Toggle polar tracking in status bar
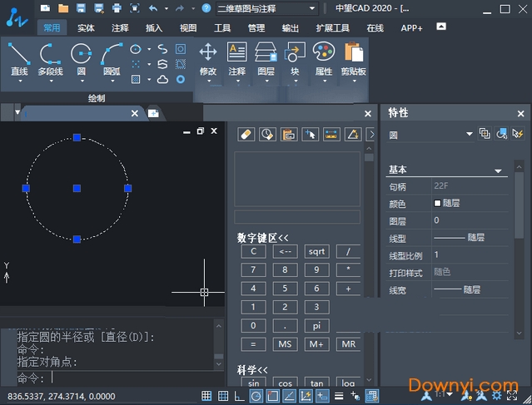 256,396
